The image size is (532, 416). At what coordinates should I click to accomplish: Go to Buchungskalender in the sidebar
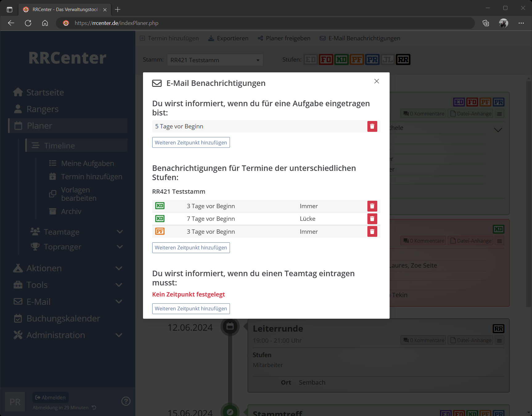tap(63, 318)
